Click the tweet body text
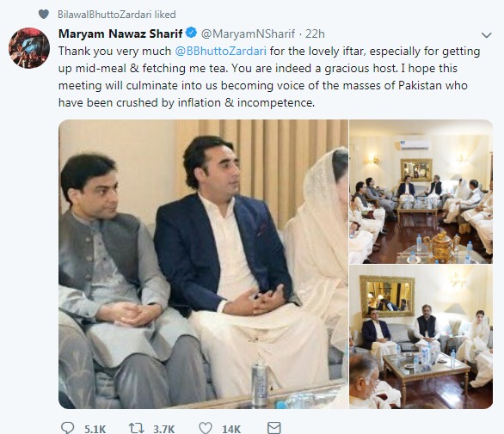The image size is (504, 434). point(269,76)
